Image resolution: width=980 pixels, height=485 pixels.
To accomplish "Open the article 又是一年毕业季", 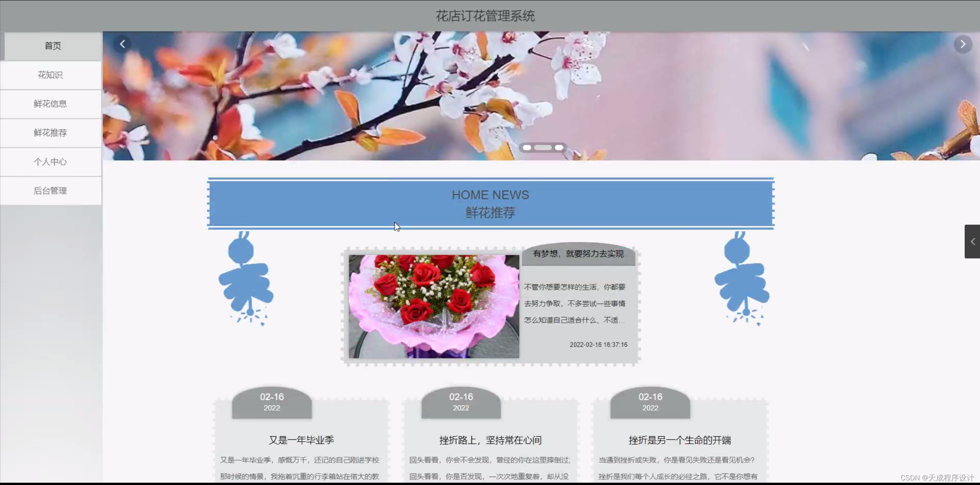I will (300, 440).
